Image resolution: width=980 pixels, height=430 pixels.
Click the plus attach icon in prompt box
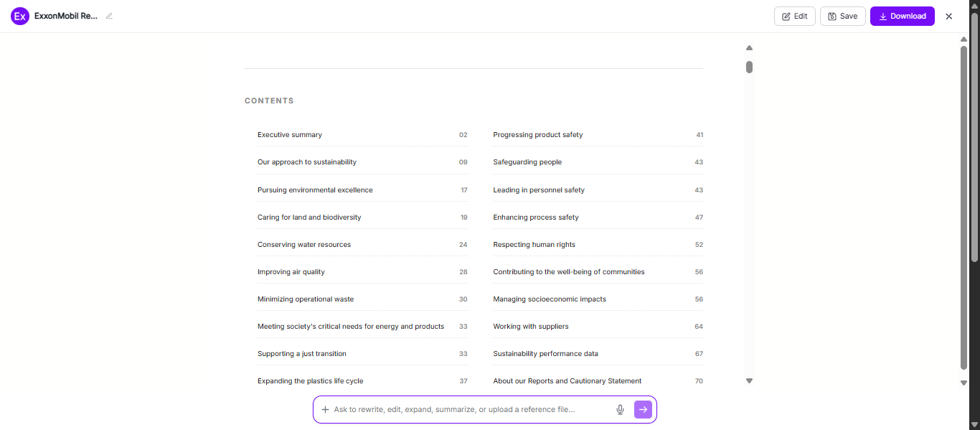325,409
